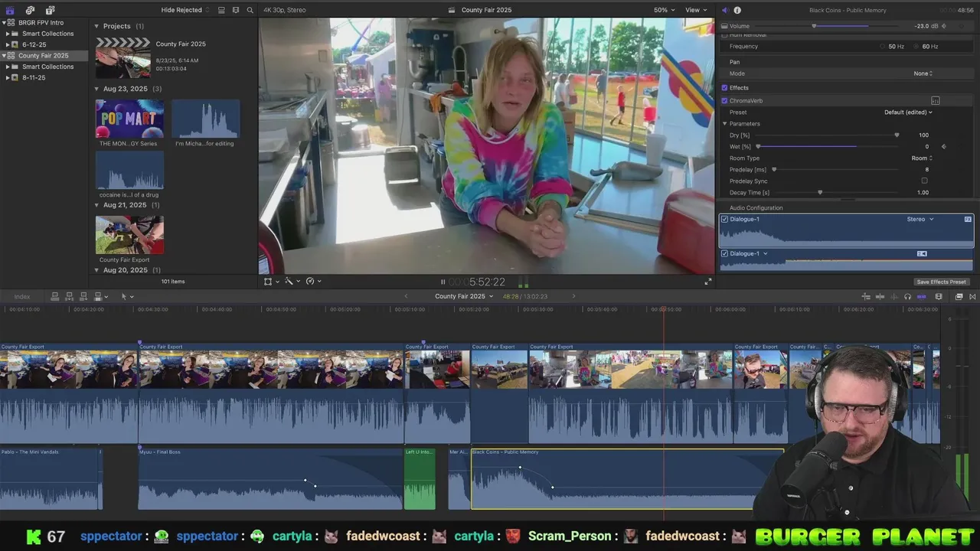This screenshot has width=980, height=551.
Task: Open the Room Type dropdown
Action: 922,158
